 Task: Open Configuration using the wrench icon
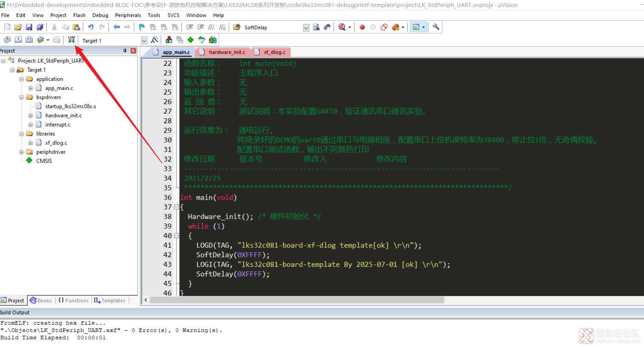[x=436, y=27]
